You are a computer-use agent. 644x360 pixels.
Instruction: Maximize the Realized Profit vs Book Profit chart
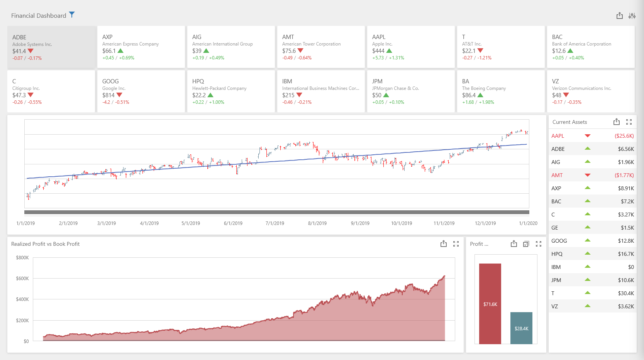(x=456, y=244)
